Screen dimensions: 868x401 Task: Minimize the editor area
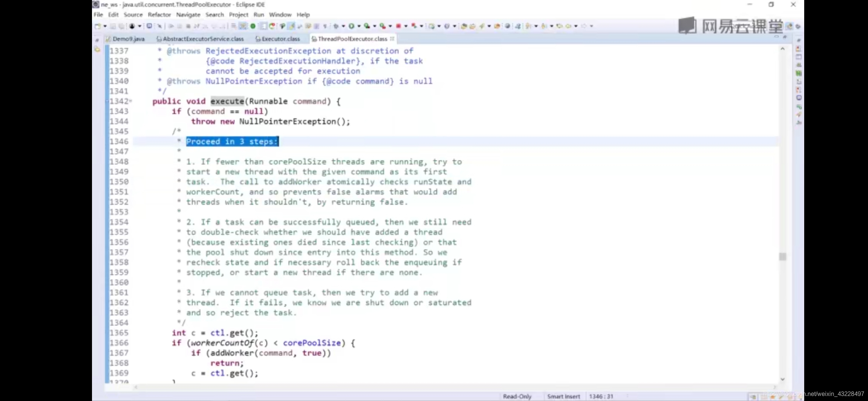[776, 37]
